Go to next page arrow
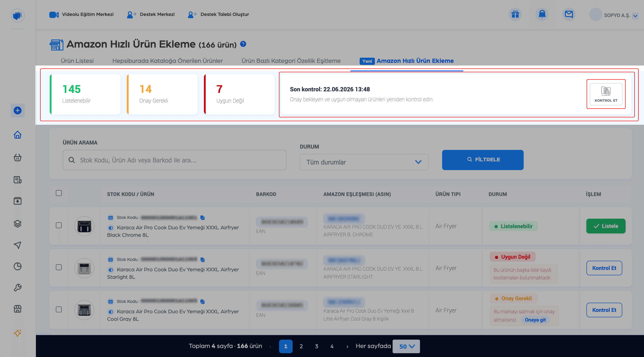Viewport: 644px width, 357px height. coord(347,346)
